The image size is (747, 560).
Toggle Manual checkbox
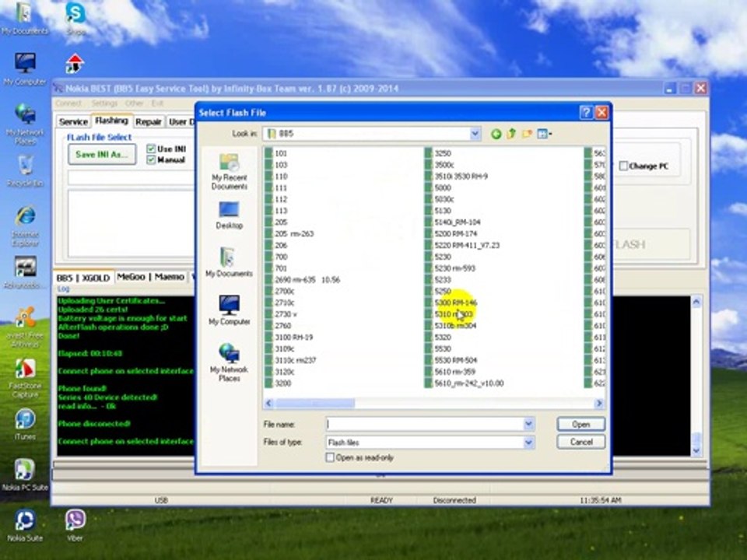point(152,160)
